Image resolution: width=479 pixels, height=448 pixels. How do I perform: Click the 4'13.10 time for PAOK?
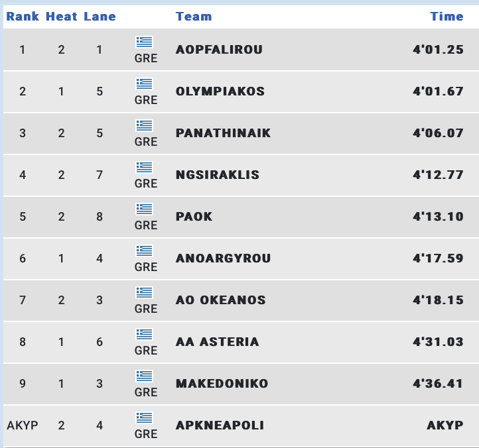[x=438, y=217]
